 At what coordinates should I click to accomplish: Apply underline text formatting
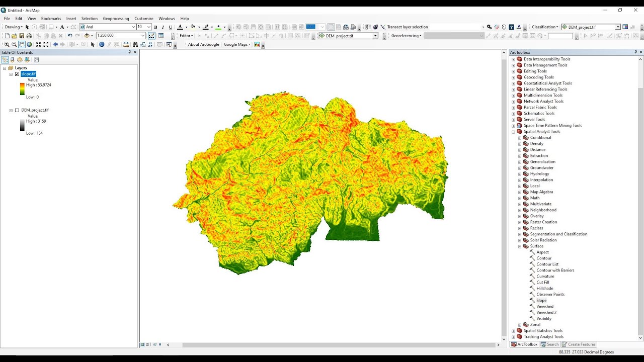click(171, 27)
